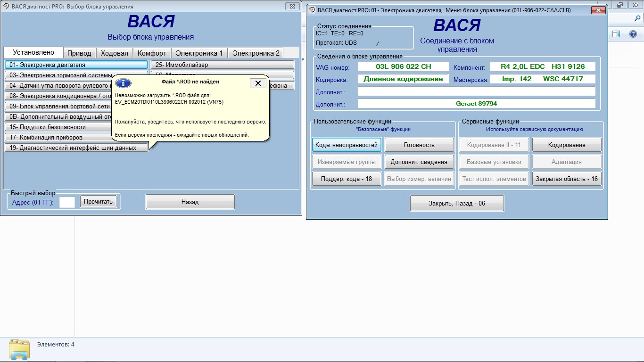Click the empty first Дополнит. field
This screenshot has height=362, width=644.
click(477, 91)
